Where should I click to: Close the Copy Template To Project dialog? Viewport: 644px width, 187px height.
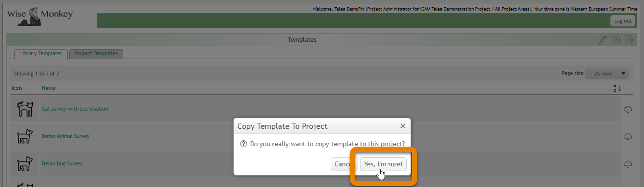tap(402, 126)
